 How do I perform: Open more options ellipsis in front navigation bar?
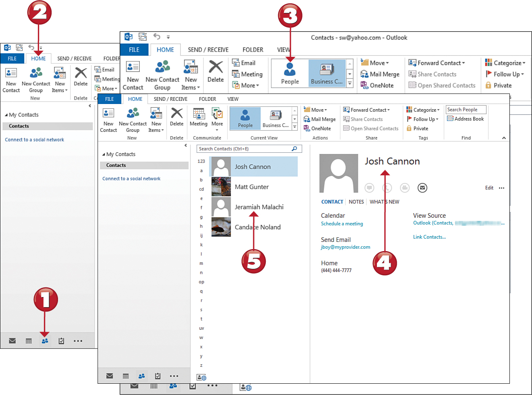click(x=174, y=376)
